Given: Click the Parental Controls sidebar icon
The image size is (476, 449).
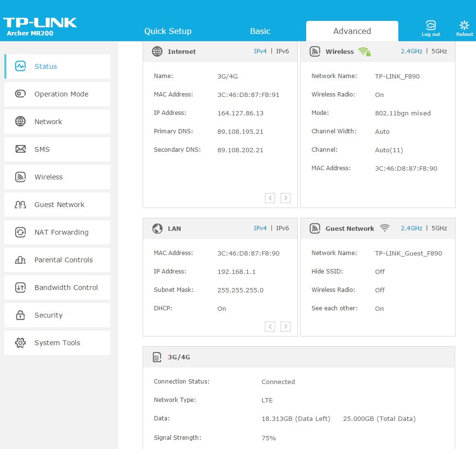Looking at the screenshot, I should point(20,260).
